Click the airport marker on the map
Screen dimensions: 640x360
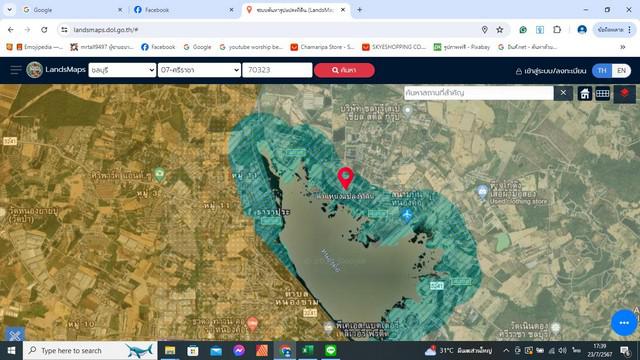(x=407, y=214)
